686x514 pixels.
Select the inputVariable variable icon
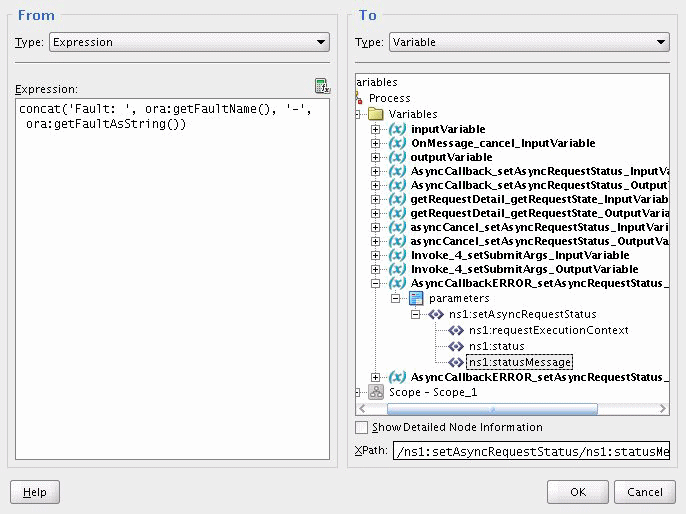pos(397,129)
